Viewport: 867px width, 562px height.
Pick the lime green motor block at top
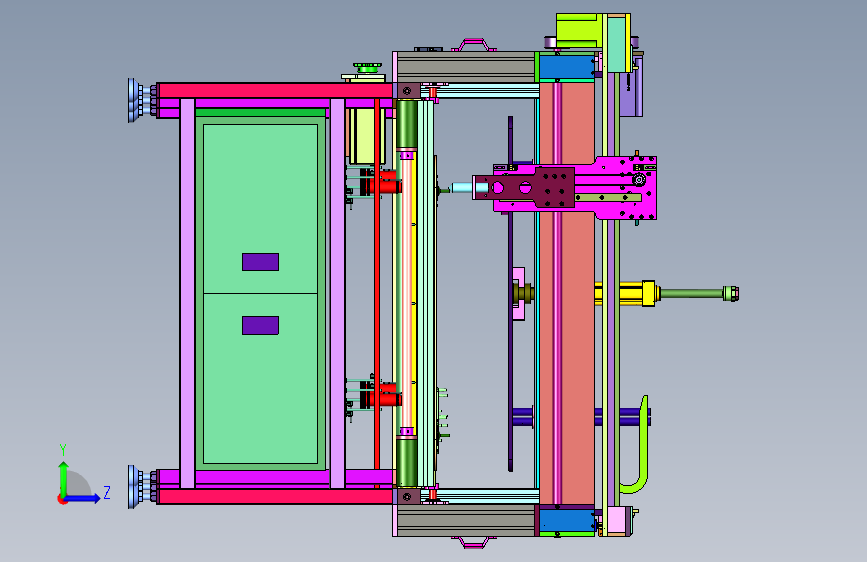coord(579,31)
